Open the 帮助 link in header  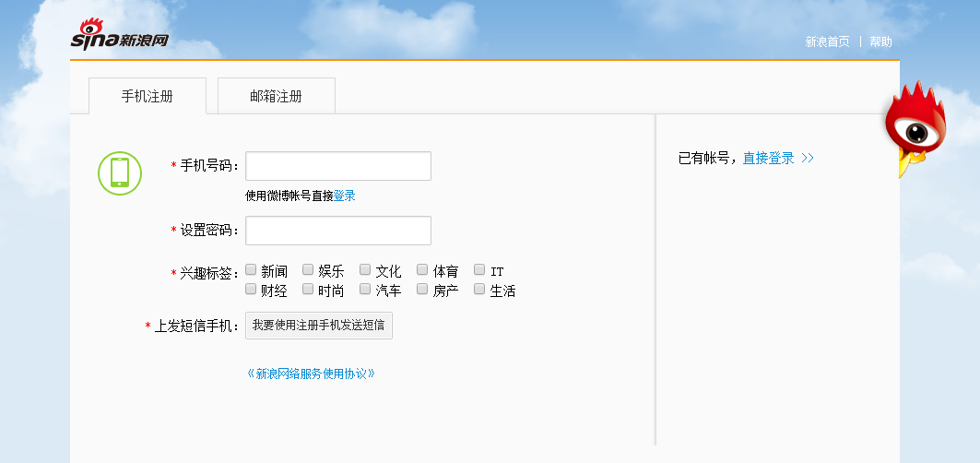point(880,42)
